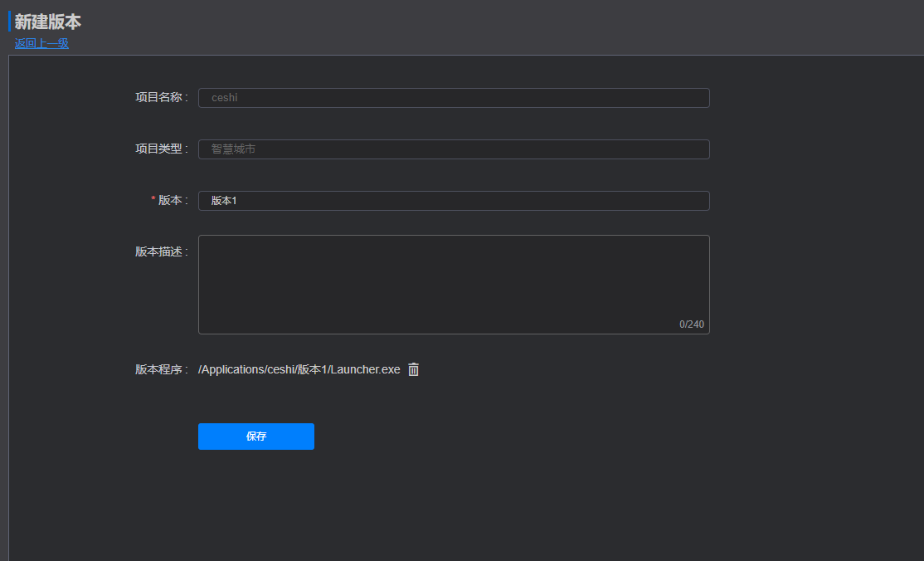Click the 智慧城市 text in 项目类型
This screenshot has height=561, width=924.
coord(233,149)
